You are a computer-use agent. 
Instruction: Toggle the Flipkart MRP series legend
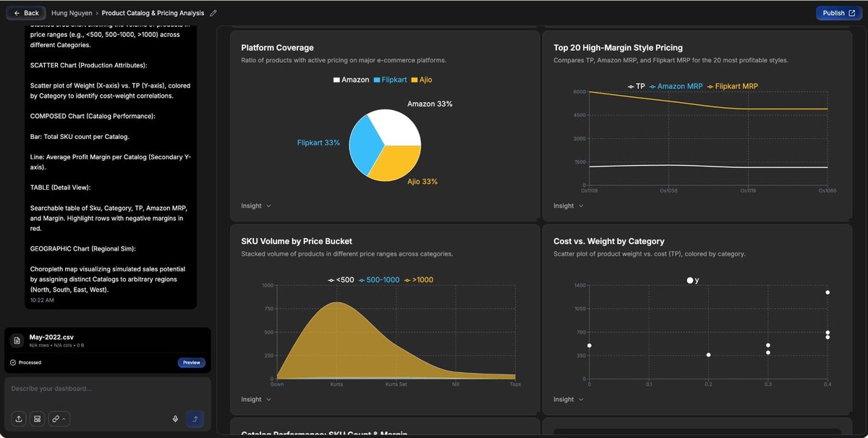pyautogui.click(x=732, y=86)
